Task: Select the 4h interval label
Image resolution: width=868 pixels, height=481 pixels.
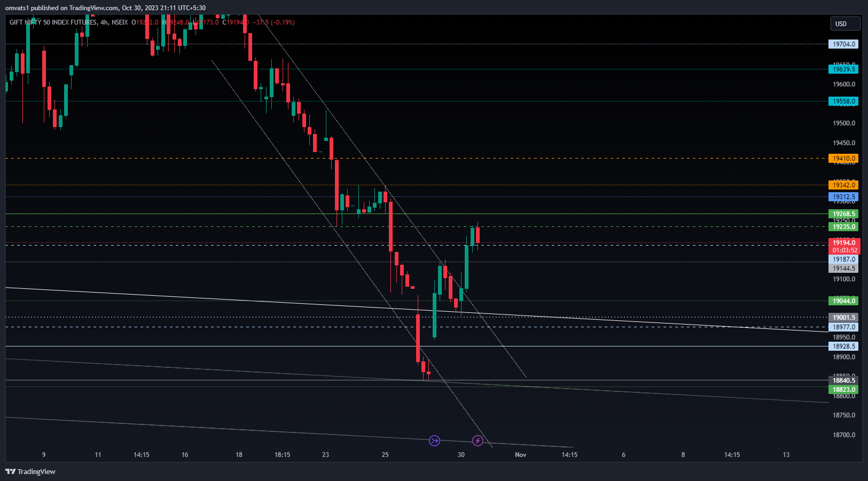Action: point(104,22)
